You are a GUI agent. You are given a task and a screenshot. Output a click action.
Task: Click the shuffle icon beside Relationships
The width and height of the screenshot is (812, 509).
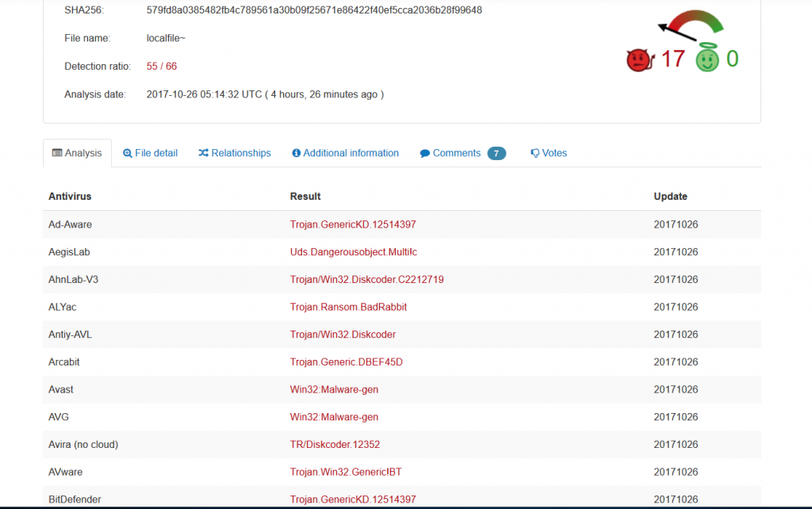[x=204, y=153]
